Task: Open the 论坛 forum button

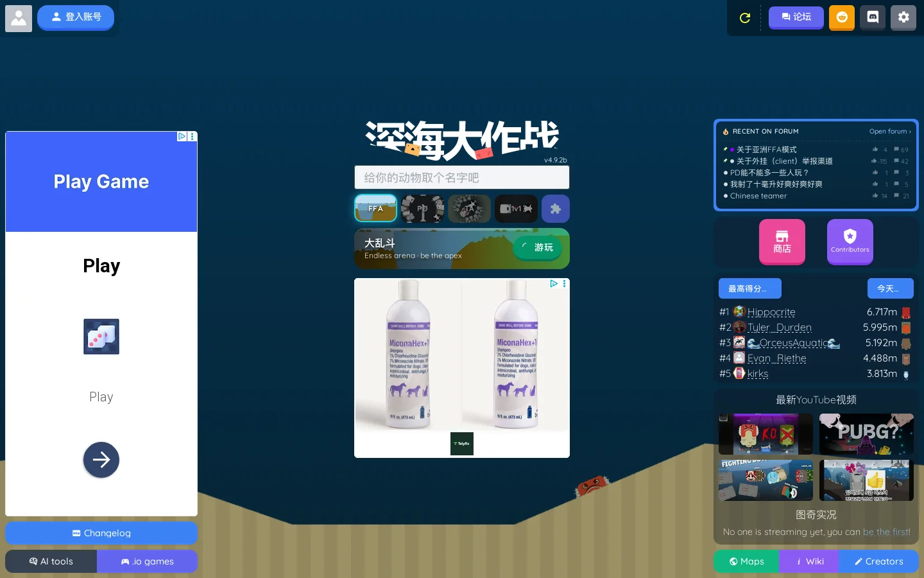Action: tap(796, 17)
